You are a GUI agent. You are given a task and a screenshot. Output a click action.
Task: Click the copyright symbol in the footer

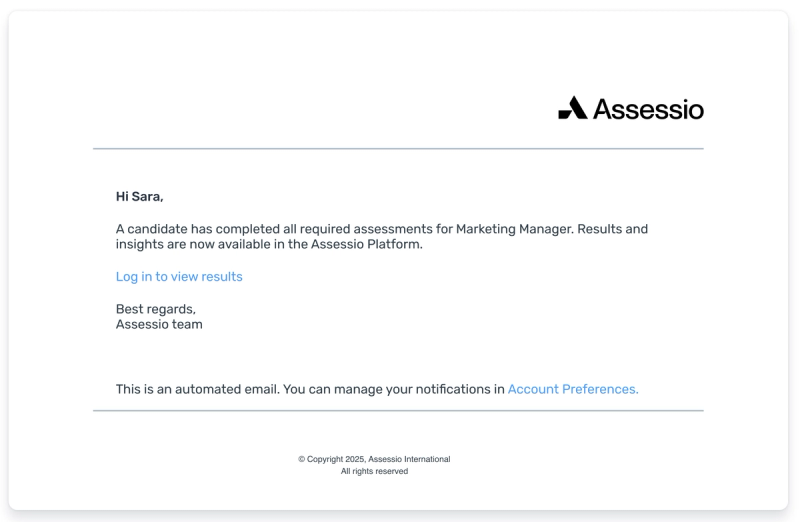302,459
